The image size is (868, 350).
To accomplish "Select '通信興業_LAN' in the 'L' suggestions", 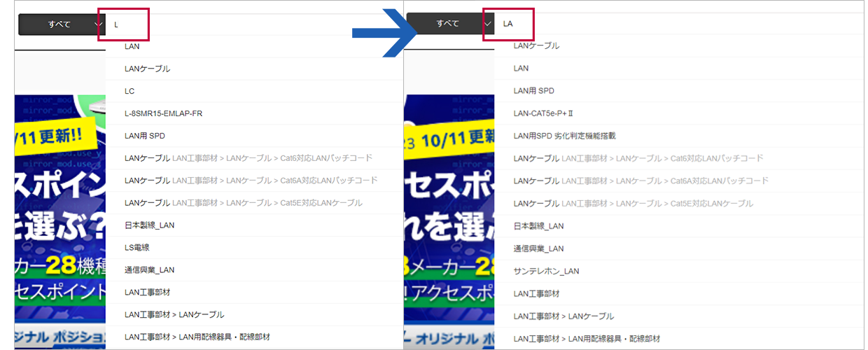I will [149, 269].
